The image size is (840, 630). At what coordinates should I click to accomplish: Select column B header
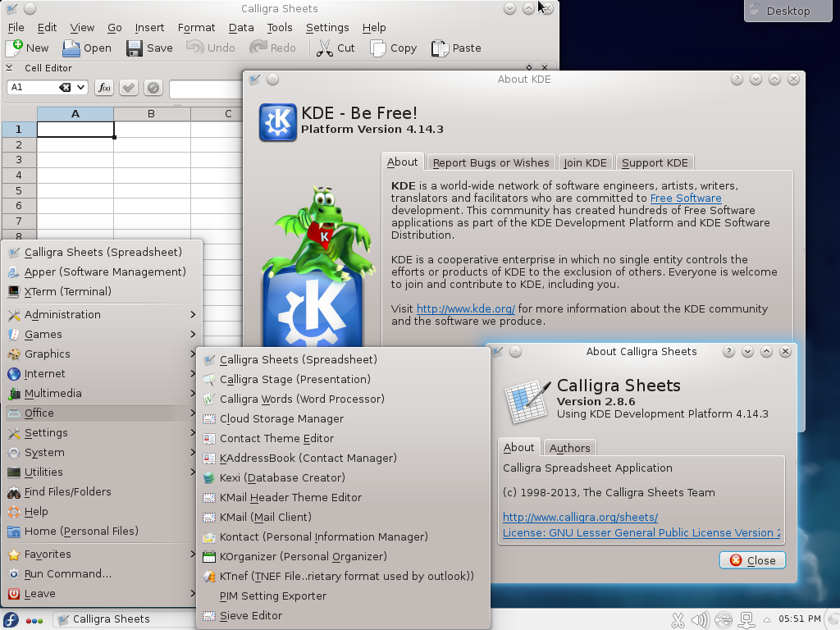coord(152,113)
